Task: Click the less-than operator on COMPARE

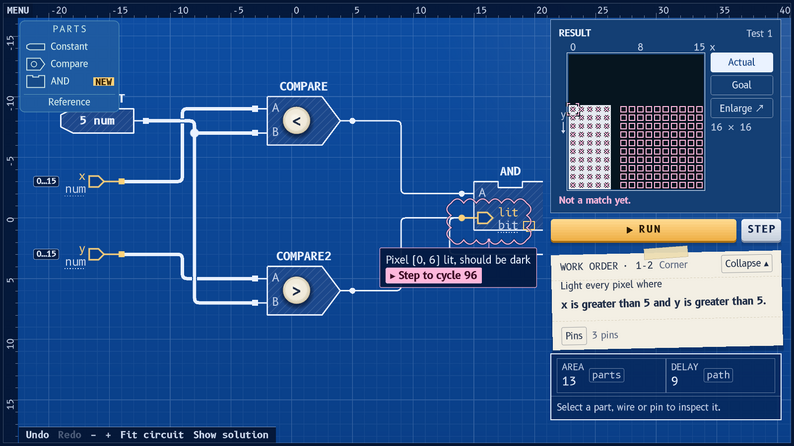Action: tap(296, 121)
